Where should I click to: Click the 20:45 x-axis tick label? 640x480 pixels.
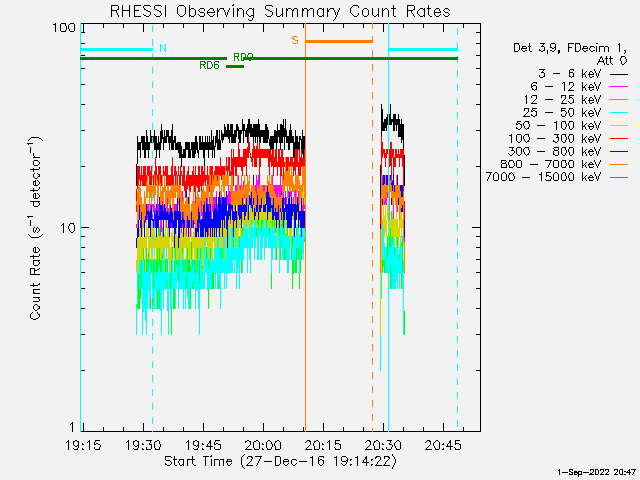coord(443,445)
